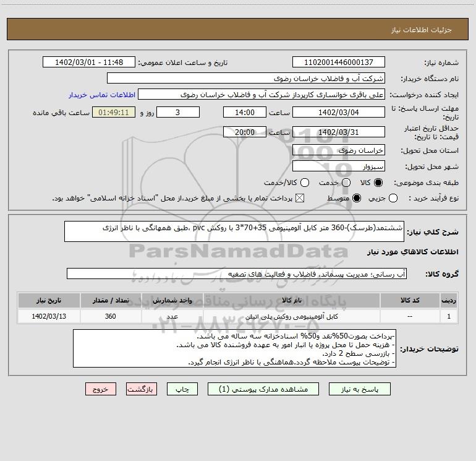Click the unit cell عدد

pyautogui.click(x=172, y=316)
